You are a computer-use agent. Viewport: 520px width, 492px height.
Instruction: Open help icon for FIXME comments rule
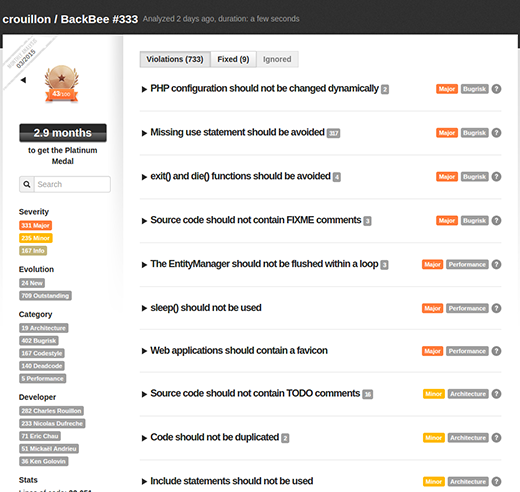click(x=496, y=220)
